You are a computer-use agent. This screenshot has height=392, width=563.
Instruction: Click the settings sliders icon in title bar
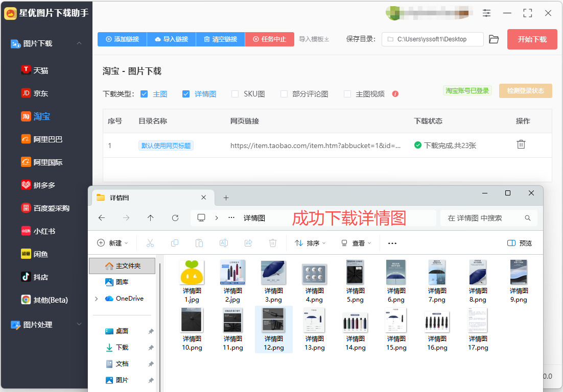(x=486, y=13)
